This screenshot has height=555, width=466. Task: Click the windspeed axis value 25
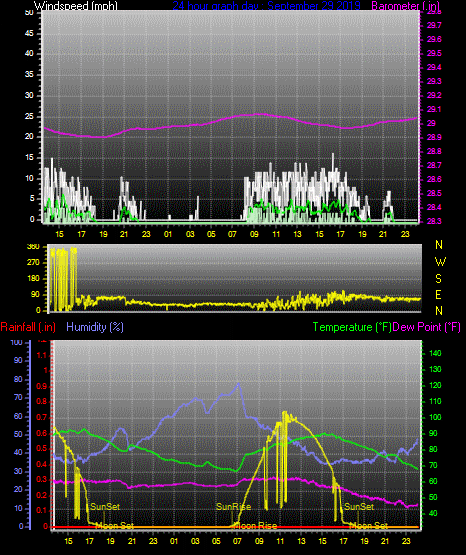click(29, 116)
